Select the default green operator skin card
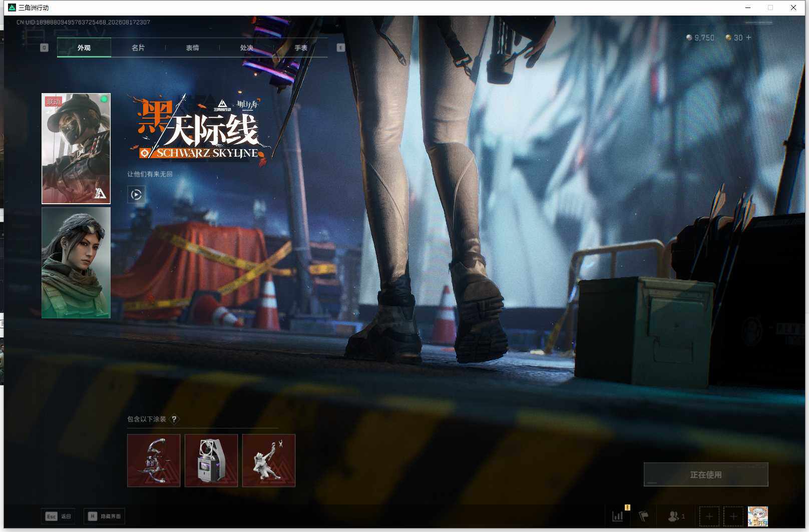Viewport: 809px width, 532px height. point(76,263)
